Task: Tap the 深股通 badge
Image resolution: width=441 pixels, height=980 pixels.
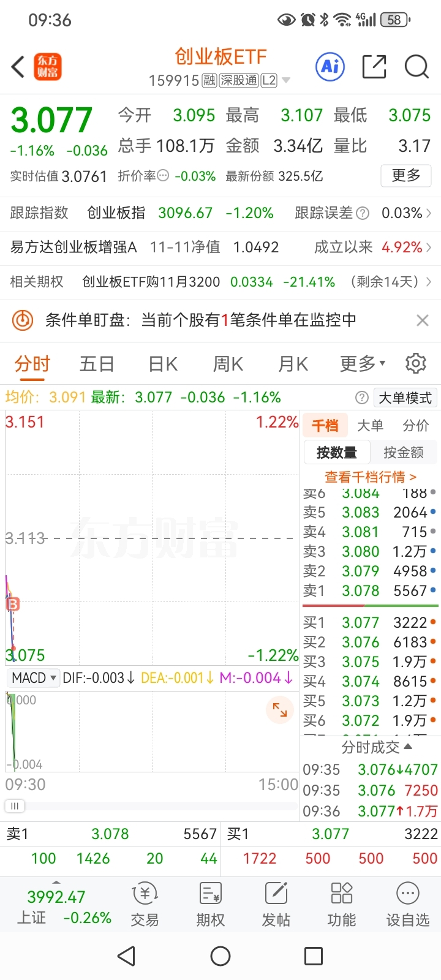Action: coord(238,81)
